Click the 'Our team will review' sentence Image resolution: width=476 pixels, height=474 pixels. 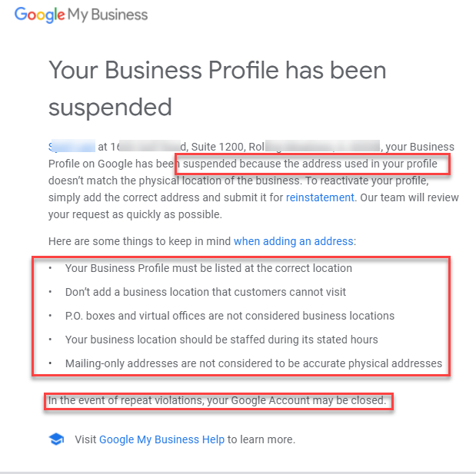[408, 197]
